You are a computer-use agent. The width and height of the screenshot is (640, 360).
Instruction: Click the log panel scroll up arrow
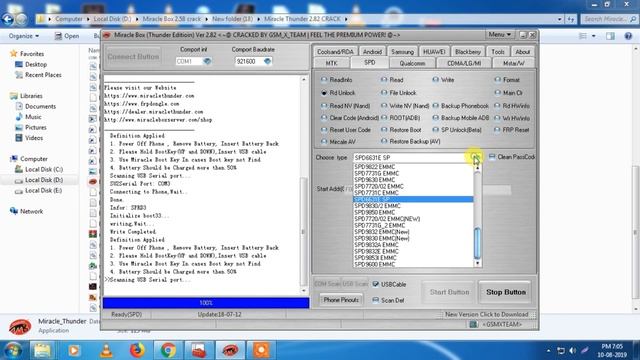coord(304,80)
